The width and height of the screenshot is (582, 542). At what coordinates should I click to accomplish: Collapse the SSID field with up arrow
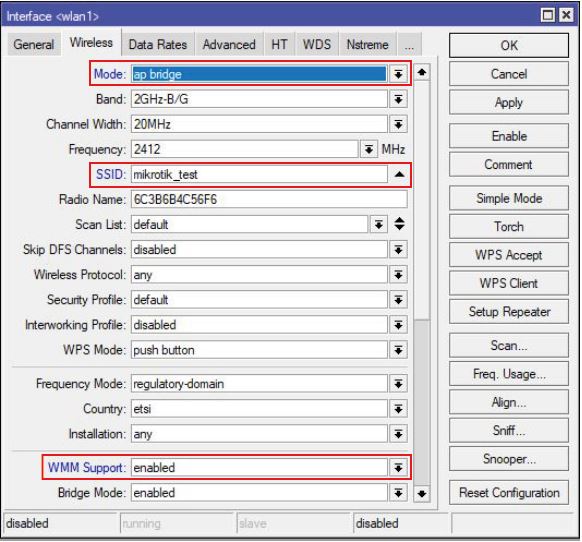click(399, 174)
